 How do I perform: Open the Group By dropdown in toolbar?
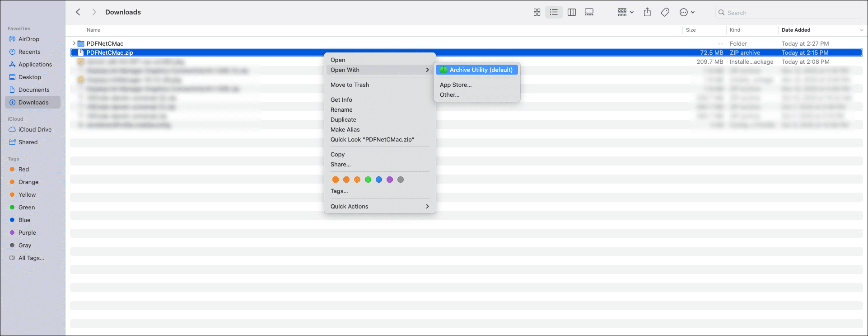point(625,13)
